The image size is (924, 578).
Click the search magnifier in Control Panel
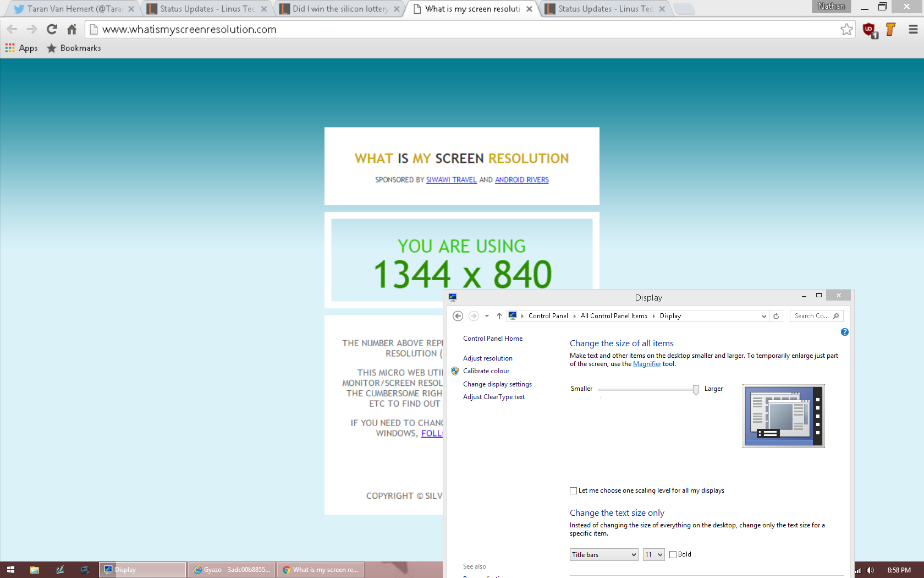[x=836, y=316]
